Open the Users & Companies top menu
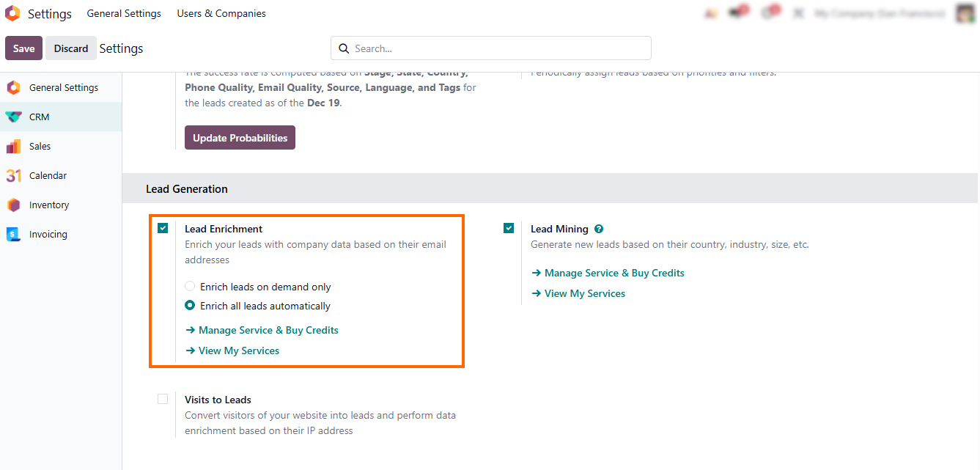Image resolution: width=980 pixels, height=470 pixels. coord(221,13)
